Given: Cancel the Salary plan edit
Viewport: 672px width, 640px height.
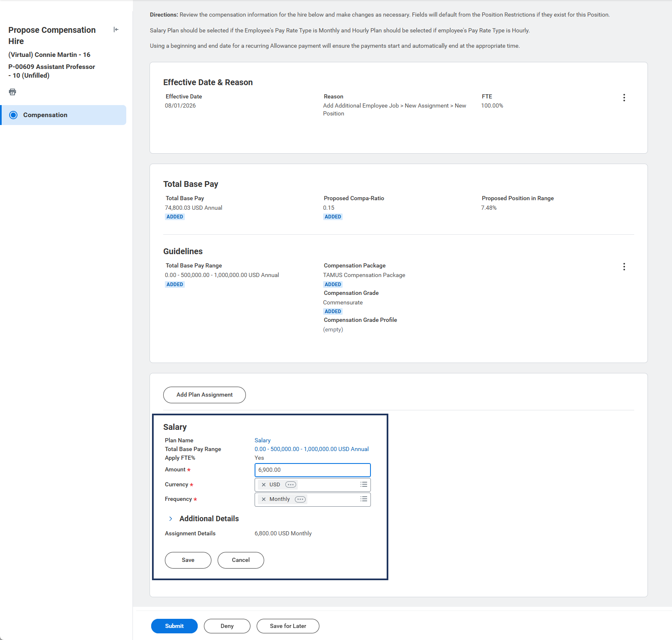Looking at the screenshot, I should click(240, 560).
